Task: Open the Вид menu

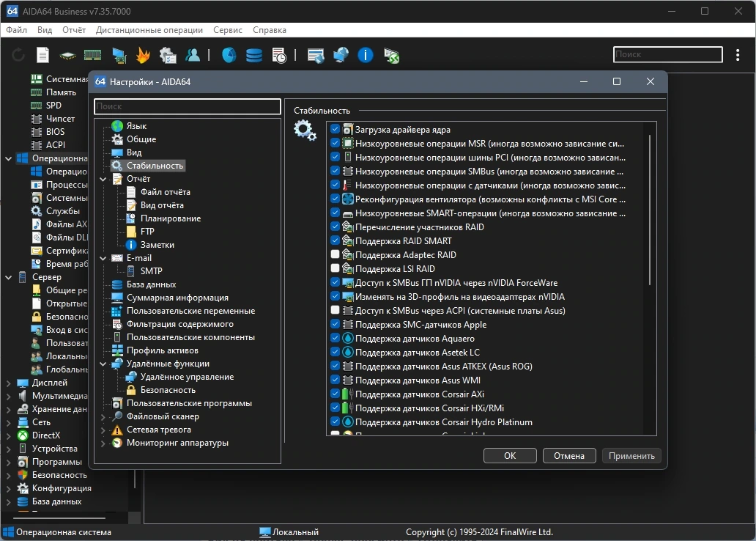Action: (45, 30)
